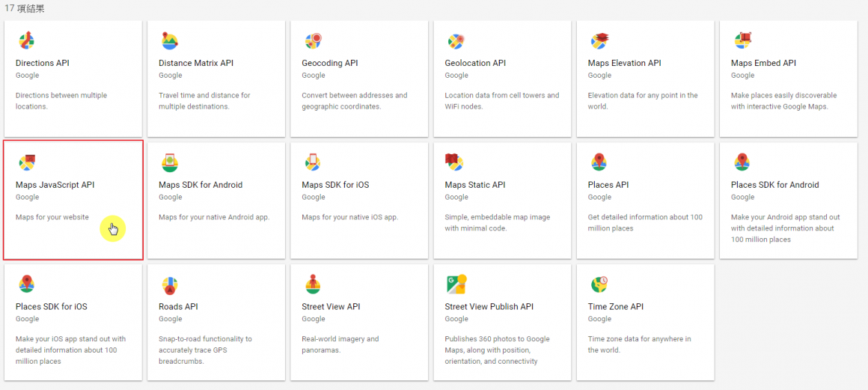Click 'Snap-to-road functionality' description text
The height and width of the screenshot is (390, 868).
[205, 350]
